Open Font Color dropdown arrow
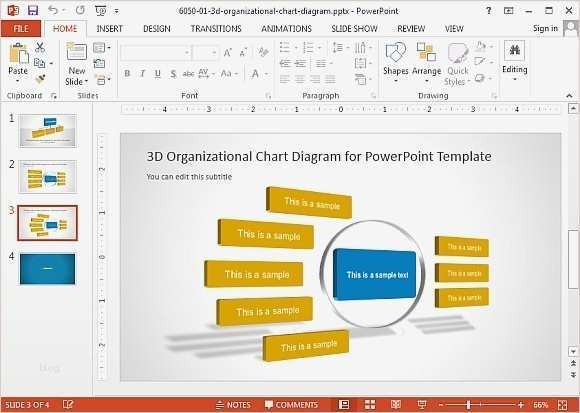This screenshot has height=413, width=580. (x=266, y=74)
